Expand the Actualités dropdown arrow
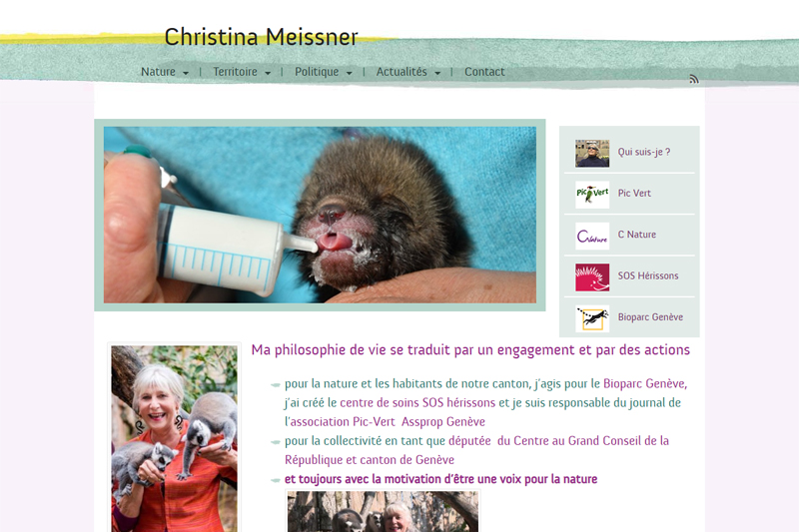The height and width of the screenshot is (532, 799). tap(437, 73)
